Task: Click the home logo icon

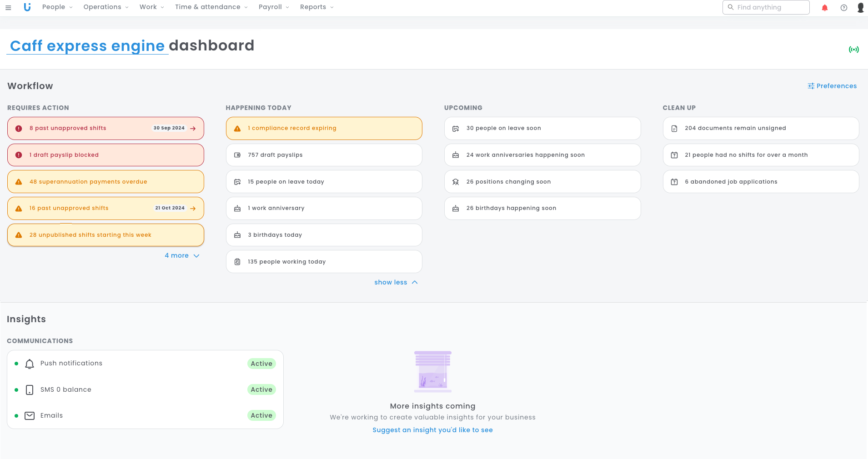Action: coord(27,7)
